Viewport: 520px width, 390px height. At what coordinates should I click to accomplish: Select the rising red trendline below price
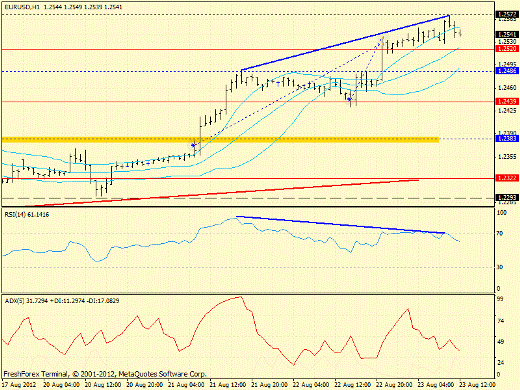point(222,192)
